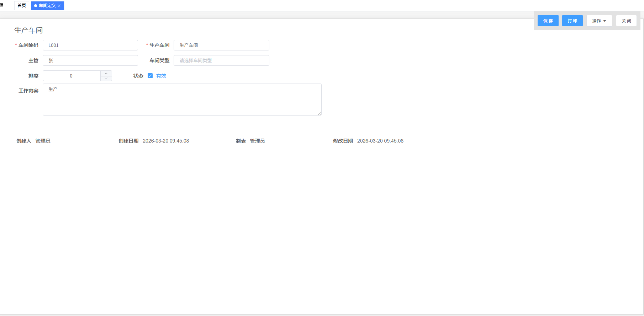The height and width of the screenshot is (316, 644).
Task: Click the hamburger menu icon at top-left
Action: (2, 5)
